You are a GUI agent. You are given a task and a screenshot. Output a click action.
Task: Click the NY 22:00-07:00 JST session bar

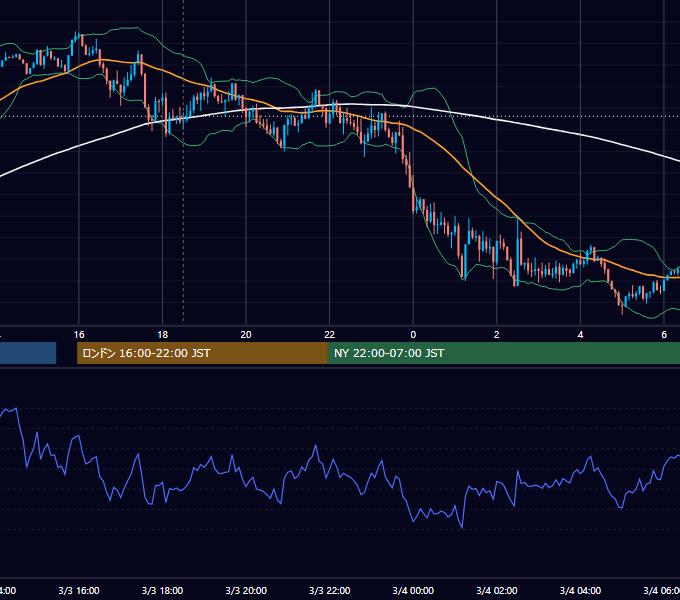503,353
